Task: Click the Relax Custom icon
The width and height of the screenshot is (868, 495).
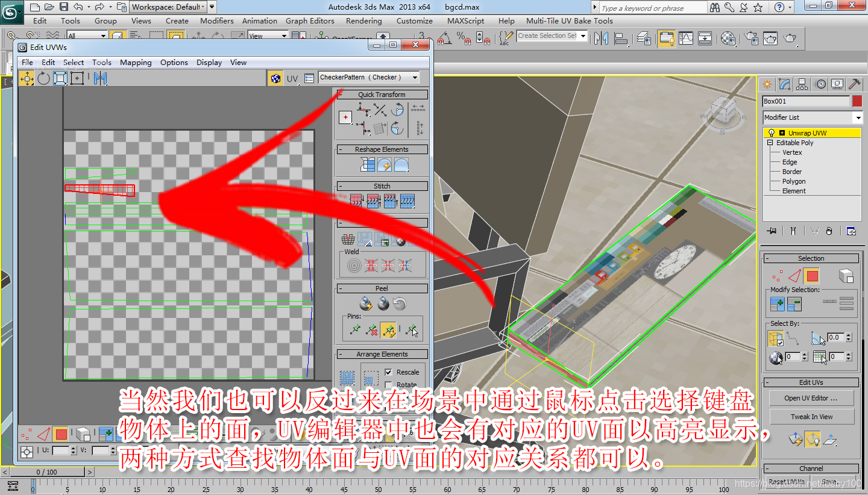Action: pos(401,164)
